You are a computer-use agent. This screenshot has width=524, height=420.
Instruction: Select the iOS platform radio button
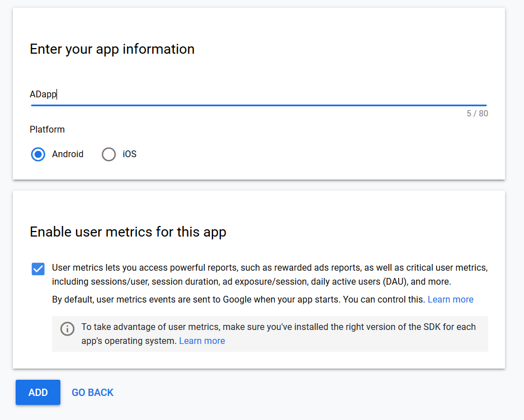point(108,154)
